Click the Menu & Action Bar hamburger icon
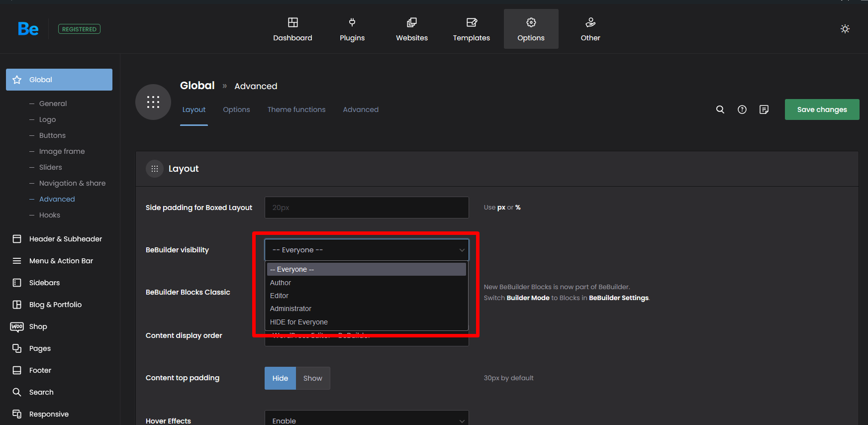This screenshot has height=425, width=868. point(17,261)
